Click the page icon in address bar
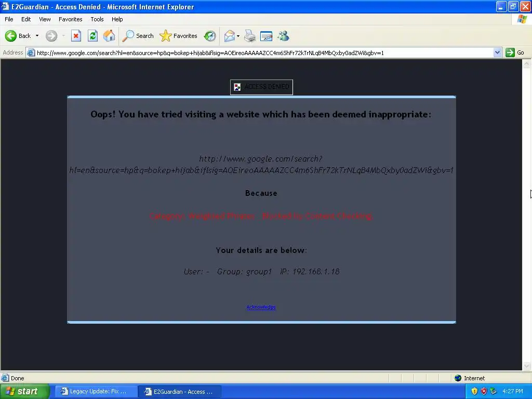 31,52
